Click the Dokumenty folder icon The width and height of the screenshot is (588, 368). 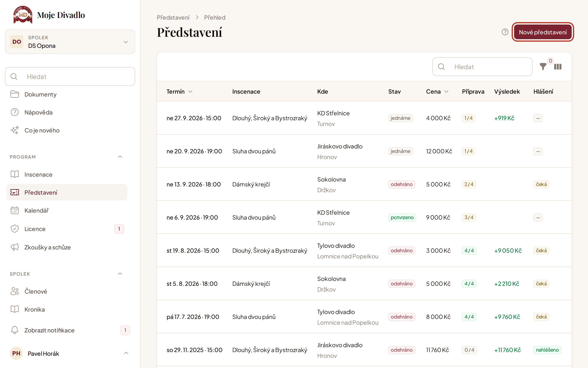click(x=14, y=94)
